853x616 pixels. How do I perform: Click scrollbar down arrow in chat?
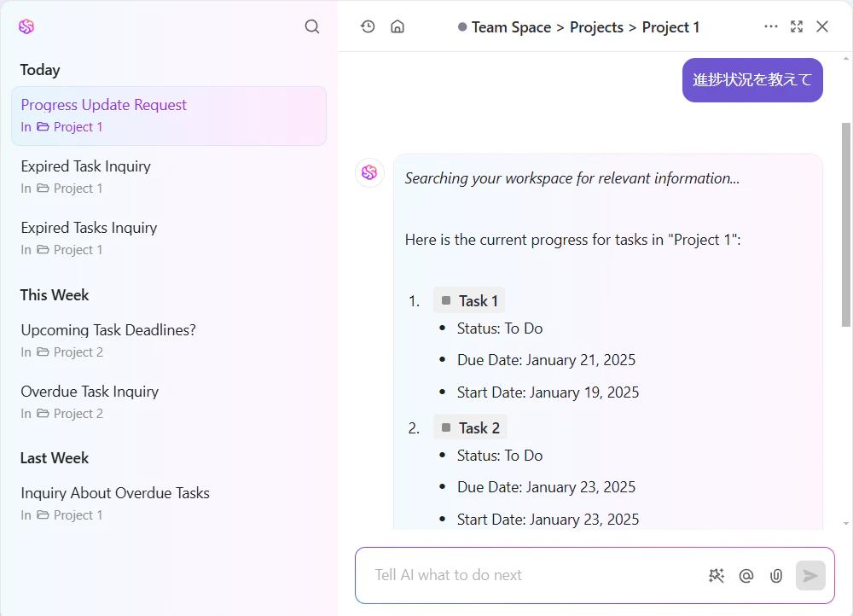(x=845, y=524)
